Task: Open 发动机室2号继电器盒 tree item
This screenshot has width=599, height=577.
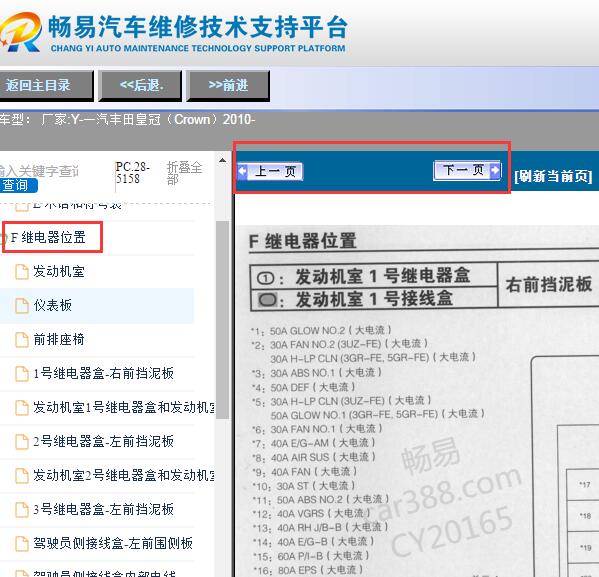Action: pyautogui.click(x=124, y=475)
